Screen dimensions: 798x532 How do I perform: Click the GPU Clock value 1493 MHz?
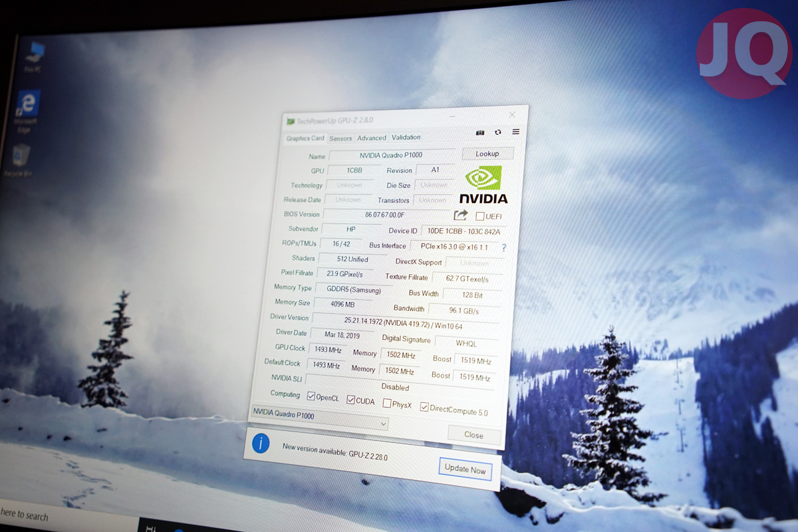pos(328,349)
